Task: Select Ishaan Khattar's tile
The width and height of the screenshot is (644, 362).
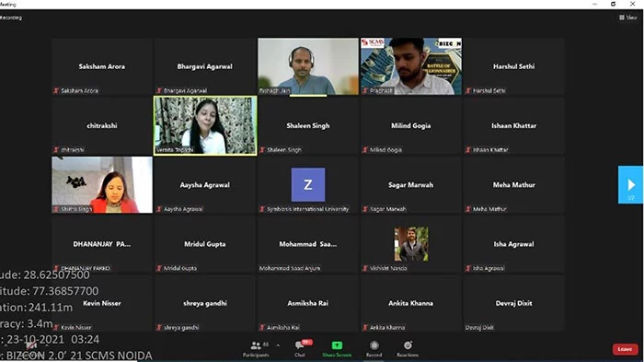Action: click(513, 125)
